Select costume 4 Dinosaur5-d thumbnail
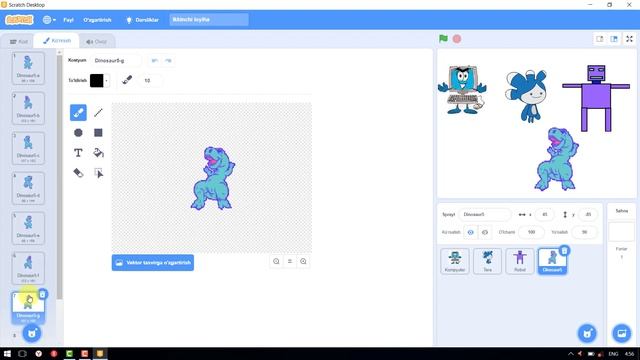The width and height of the screenshot is (640, 360). coord(28,188)
